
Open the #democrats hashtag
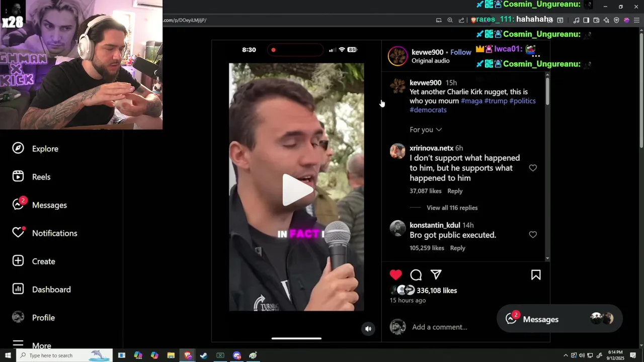pyautogui.click(x=428, y=110)
